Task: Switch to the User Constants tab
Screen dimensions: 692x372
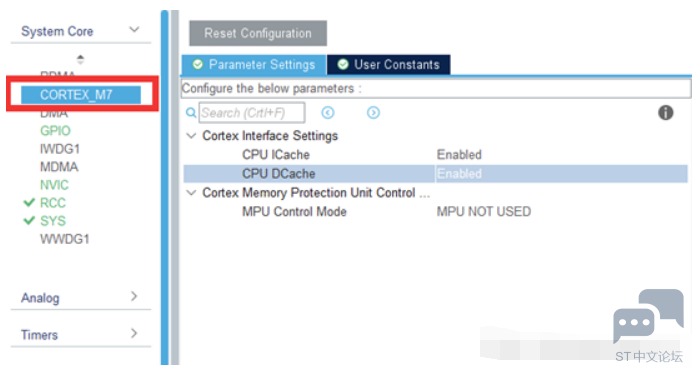Action: 389,65
